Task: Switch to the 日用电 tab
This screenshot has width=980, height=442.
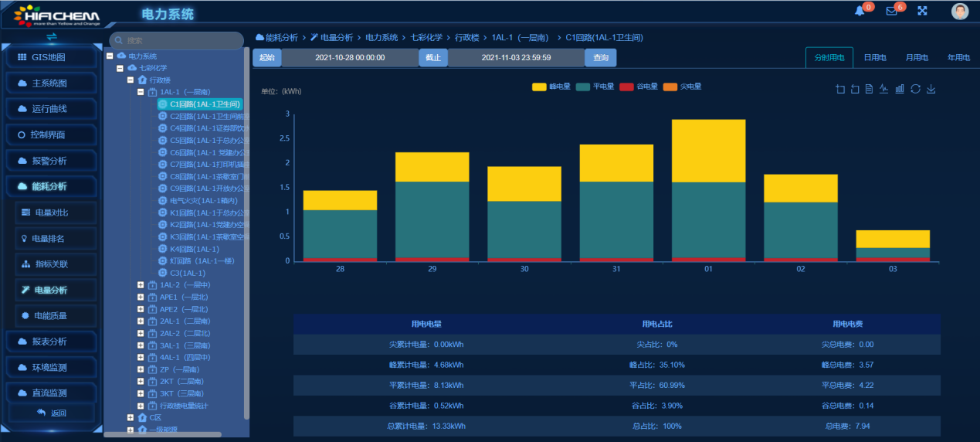Action: pyautogui.click(x=874, y=58)
